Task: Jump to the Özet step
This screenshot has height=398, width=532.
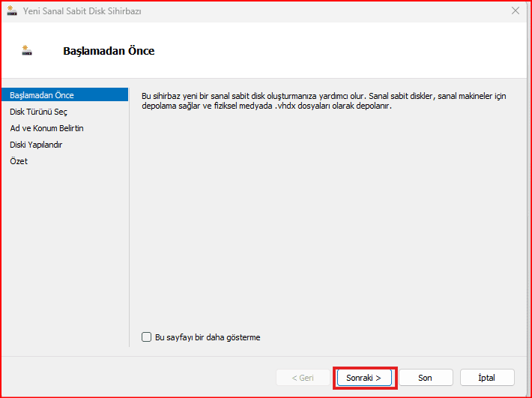Action: pos(19,161)
